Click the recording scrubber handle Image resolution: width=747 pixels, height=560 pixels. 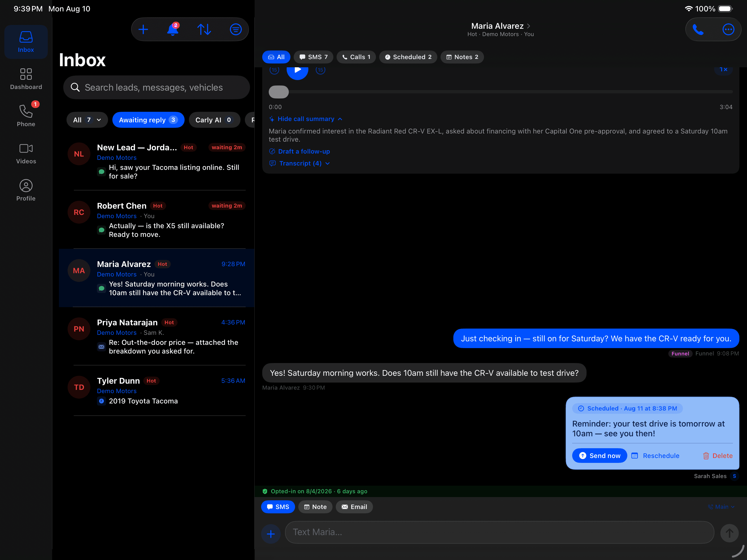coord(278,92)
